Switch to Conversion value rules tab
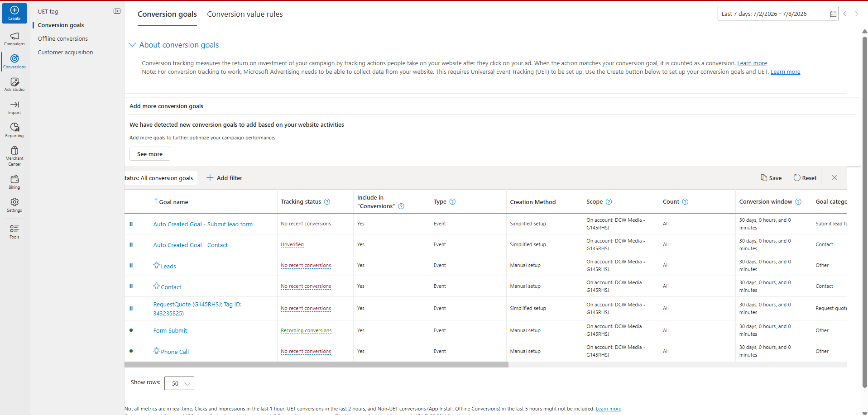 pos(245,14)
